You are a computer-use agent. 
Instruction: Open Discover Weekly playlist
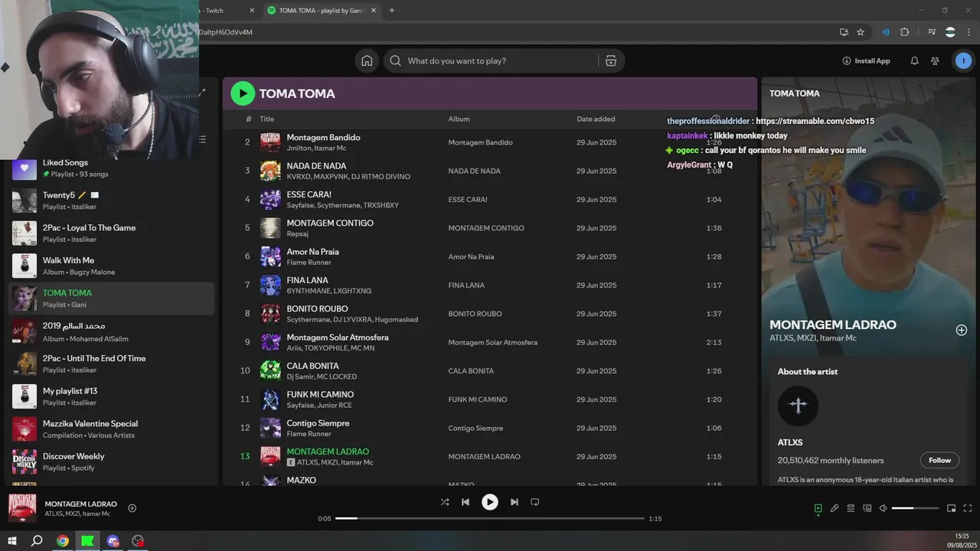[112, 462]
